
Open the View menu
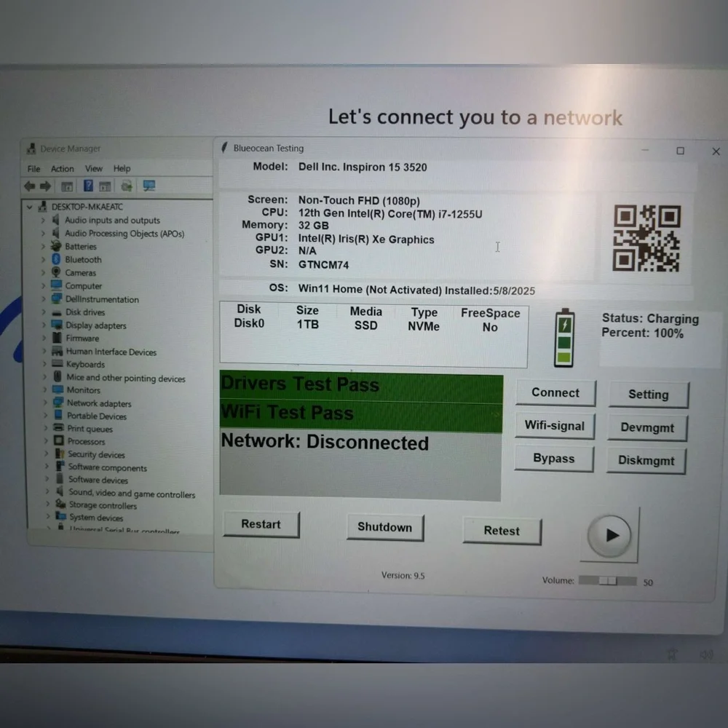click(93, 169)
